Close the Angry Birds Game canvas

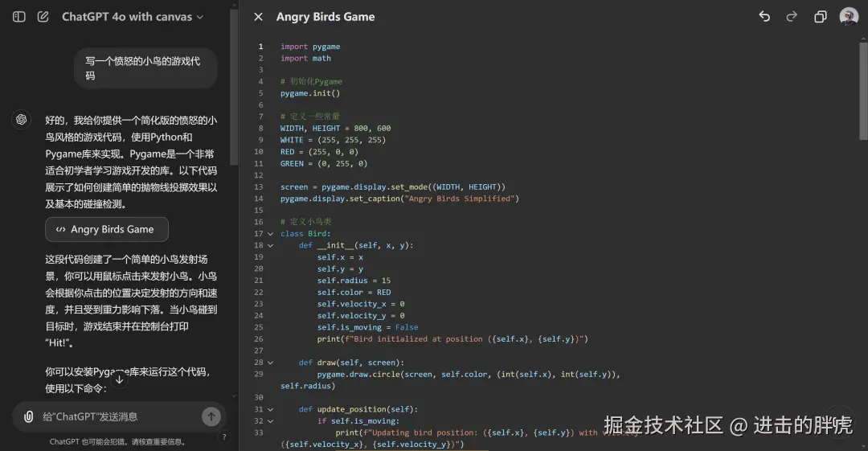point(258,17)
